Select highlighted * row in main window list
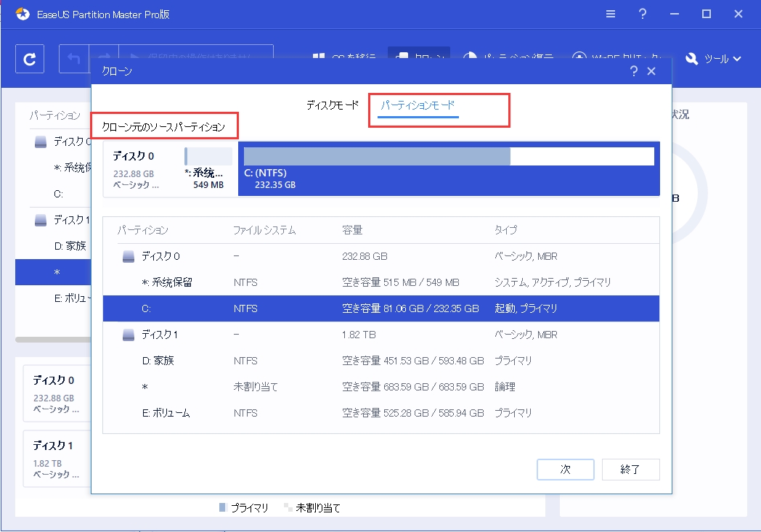Screen dimensions: 761x532 (x=54, y=272)
